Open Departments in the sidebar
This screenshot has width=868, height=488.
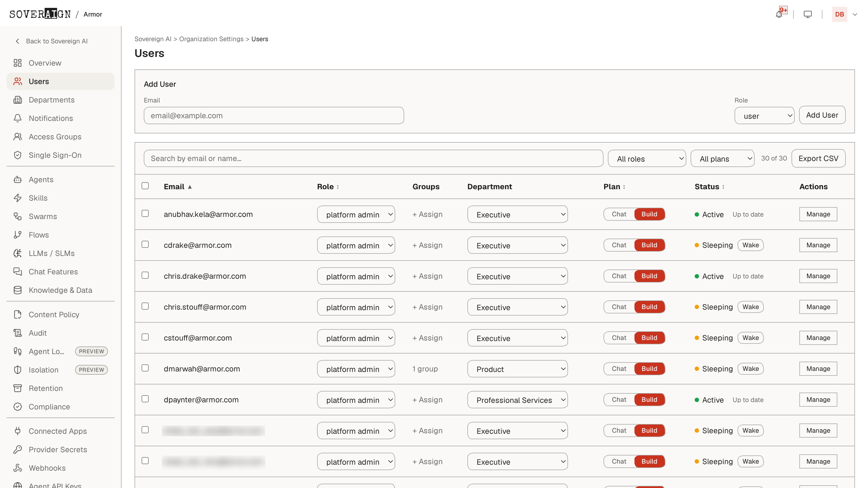(x=60, y=100)
